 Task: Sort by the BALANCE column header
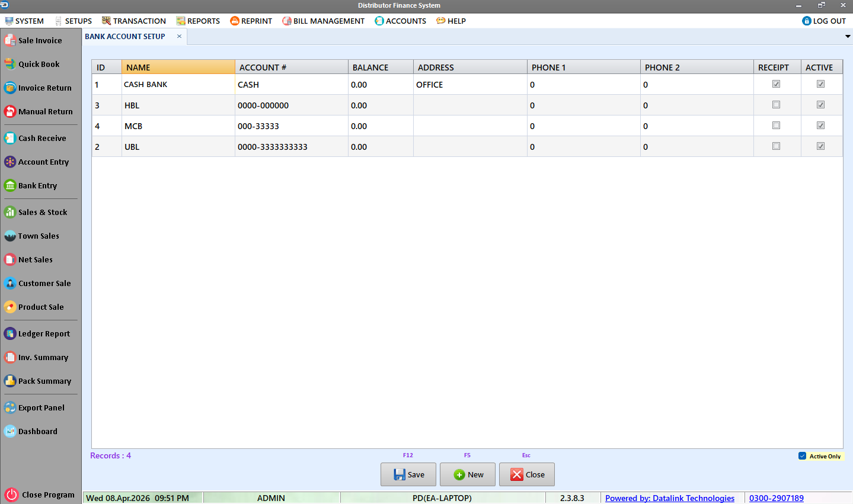381,67
